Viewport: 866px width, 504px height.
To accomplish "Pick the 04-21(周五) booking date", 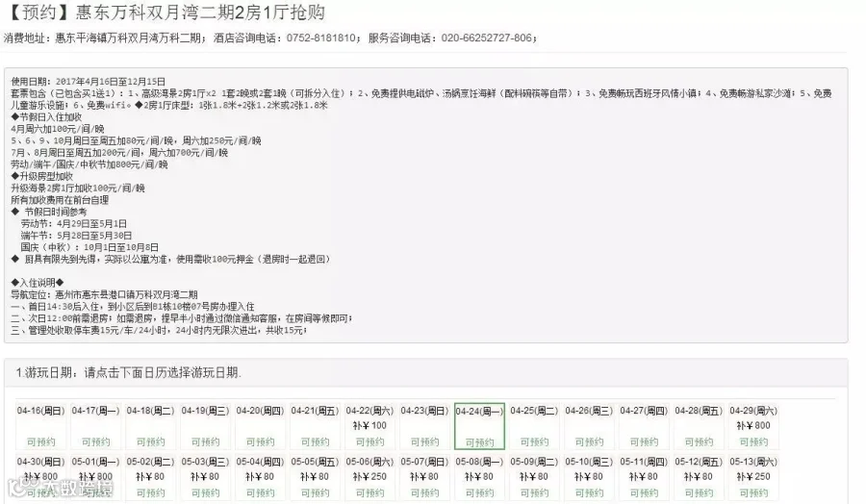I will click(315, 426).
